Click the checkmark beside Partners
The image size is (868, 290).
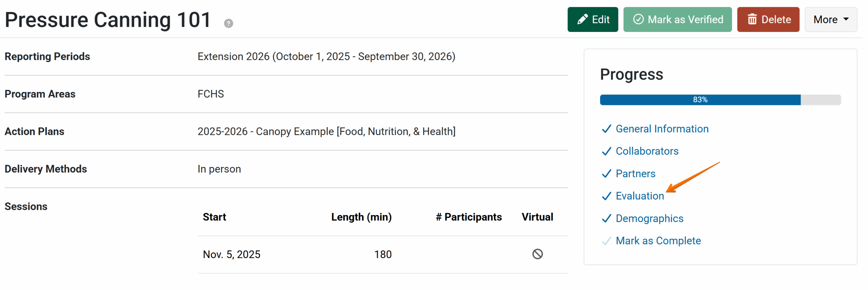click(x=606, y=174)
